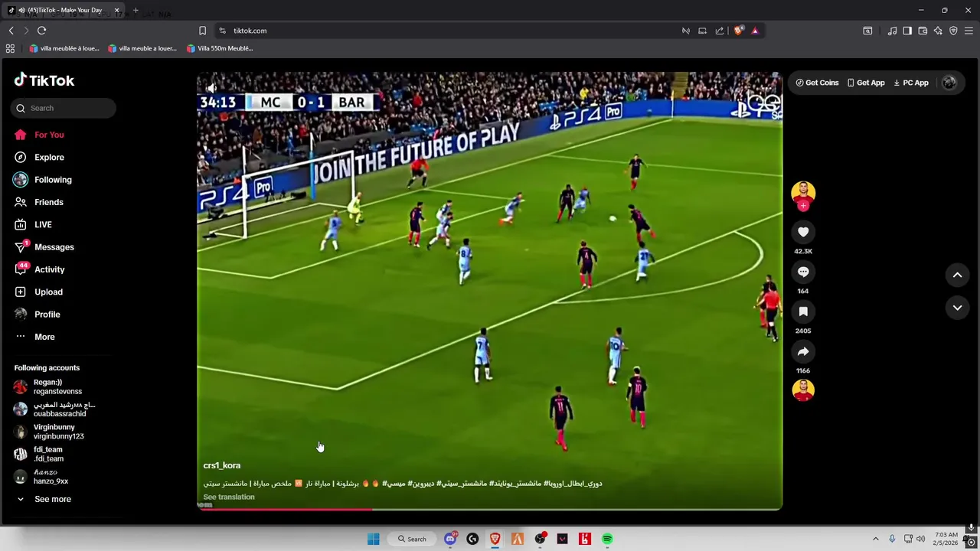This screenshot has height=551, width=980.
Task: Reload the page
Action: coord(41,31)
